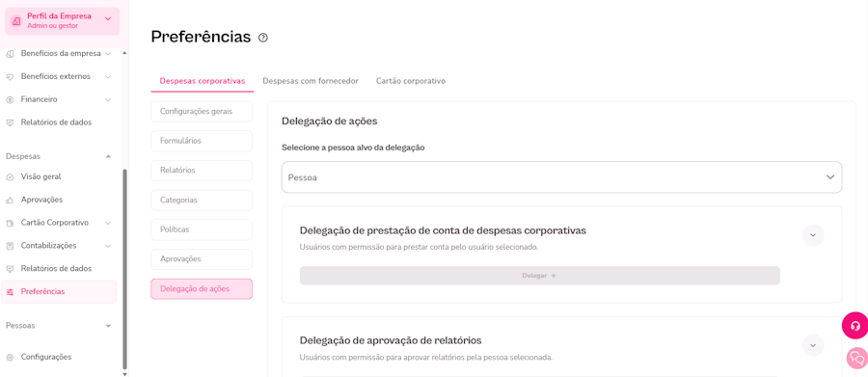Select Delegação de ações submenu item
Screen dimensions: 868x377
(202, 289)
